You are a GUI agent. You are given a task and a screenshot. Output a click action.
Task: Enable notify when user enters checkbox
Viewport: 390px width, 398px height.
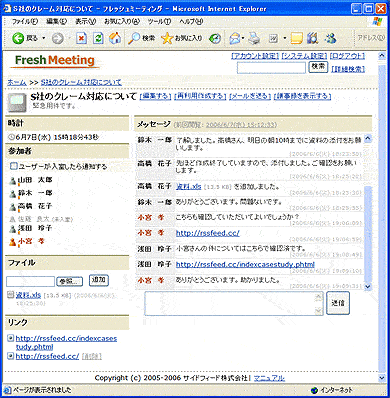13,166
